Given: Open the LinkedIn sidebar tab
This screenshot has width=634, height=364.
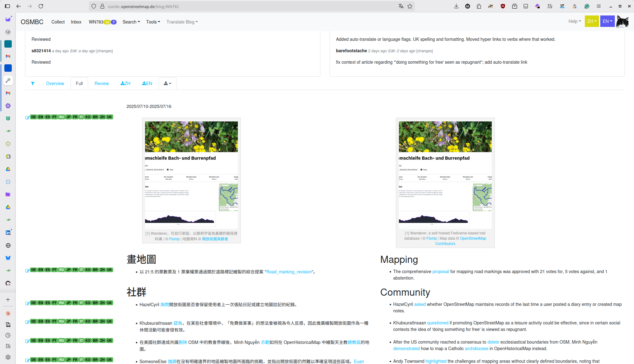Looking at the screenshot, I should (x=8, y=233).
